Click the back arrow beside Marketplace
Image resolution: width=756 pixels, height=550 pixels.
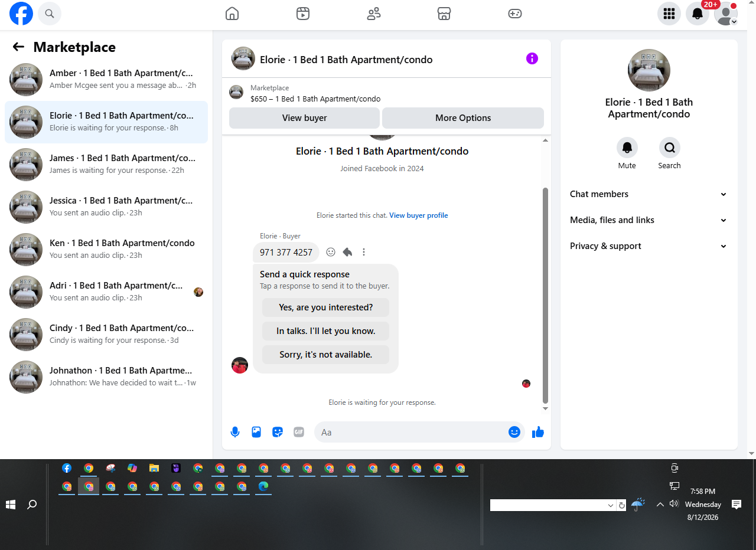coord(18,47)
